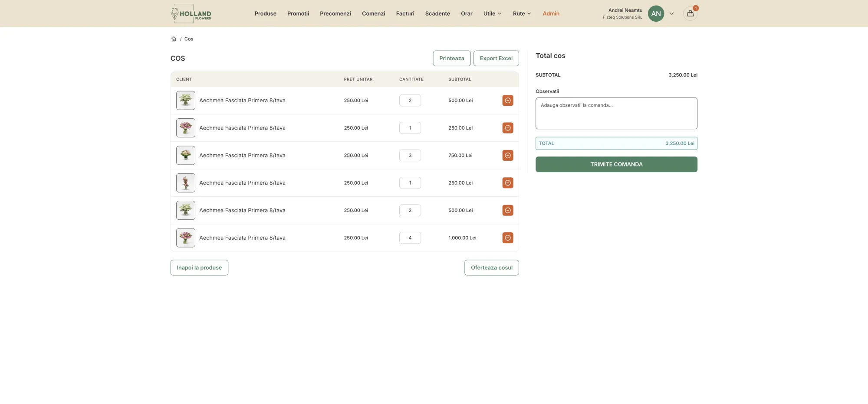This screenshot has width=868, height=404.
Task: Go to the Produse menu
Action: 265,13
